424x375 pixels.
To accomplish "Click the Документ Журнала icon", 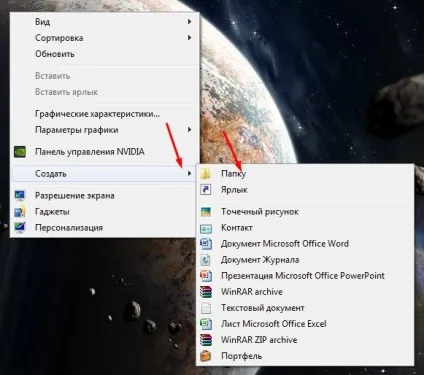I will [x=206, y=260].
